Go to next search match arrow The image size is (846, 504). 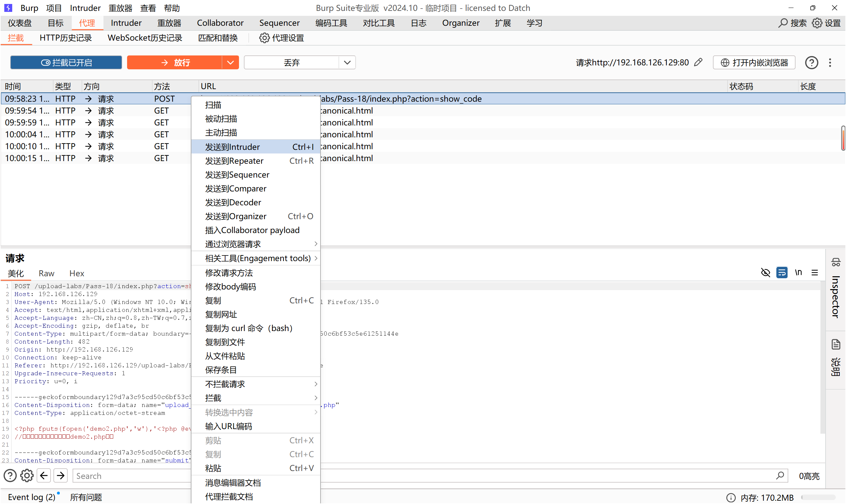(x=61, y=476)
